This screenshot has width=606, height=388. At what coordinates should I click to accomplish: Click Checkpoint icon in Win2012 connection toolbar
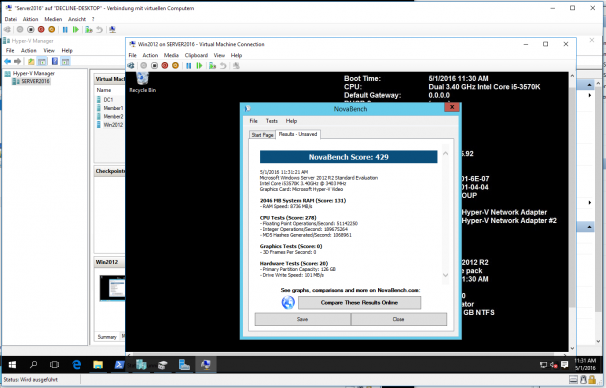(213, 66)
